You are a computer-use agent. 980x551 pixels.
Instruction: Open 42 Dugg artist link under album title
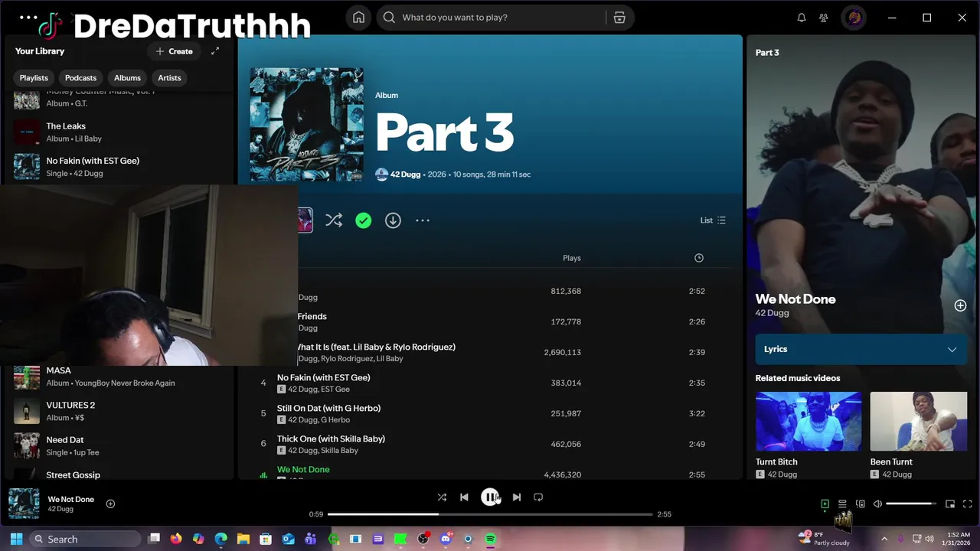click(406, 174)
